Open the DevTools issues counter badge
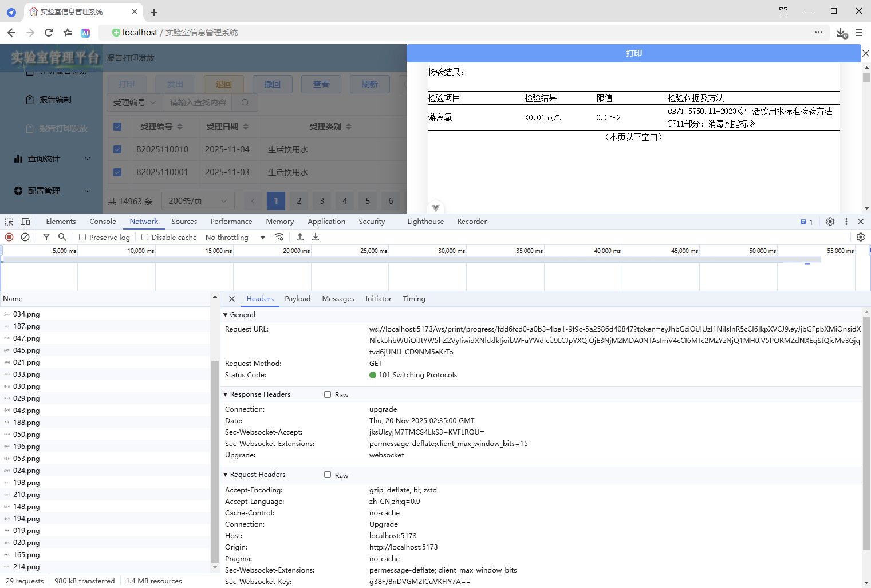871x588 pixels. tap(806, 222)
